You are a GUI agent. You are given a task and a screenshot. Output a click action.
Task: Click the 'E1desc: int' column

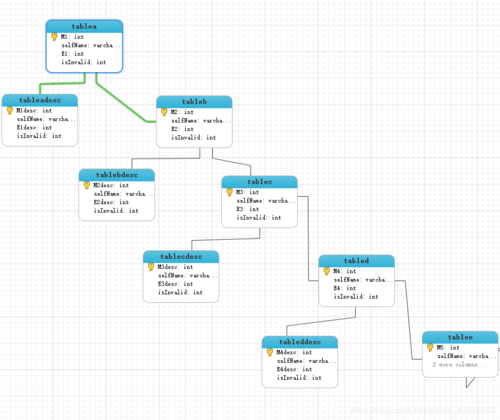34,128
